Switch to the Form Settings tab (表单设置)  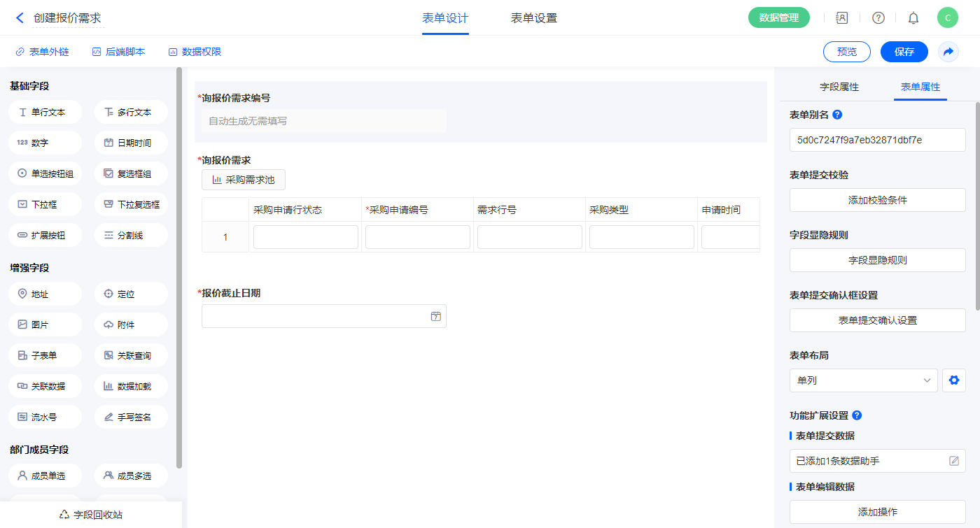[x=533, y=18]
